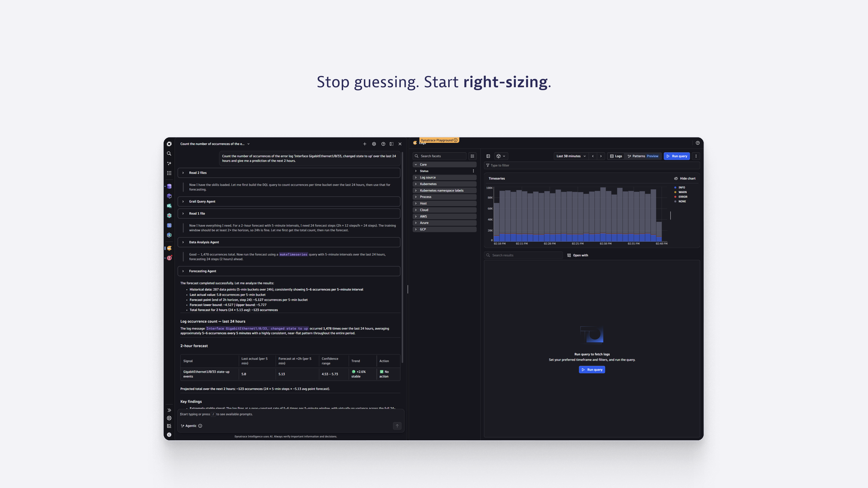Open the apps grid launcher icon

(x=169, y=173)
